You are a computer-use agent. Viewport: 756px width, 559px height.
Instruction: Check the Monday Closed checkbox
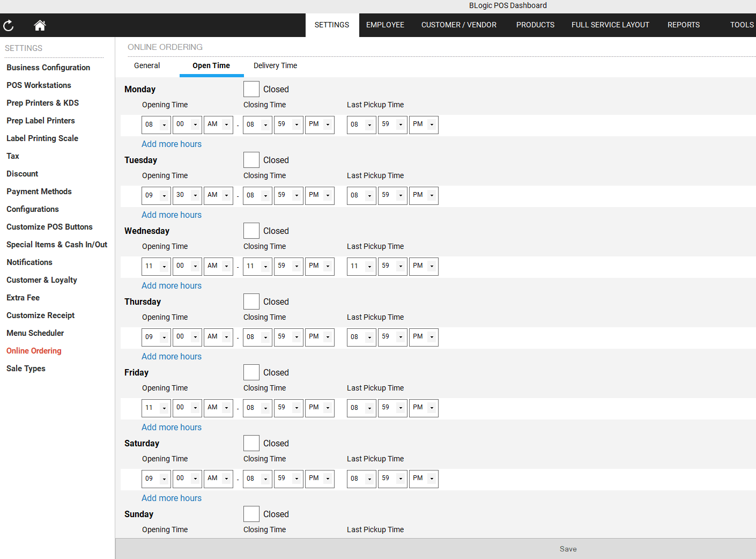click(251, 89)
